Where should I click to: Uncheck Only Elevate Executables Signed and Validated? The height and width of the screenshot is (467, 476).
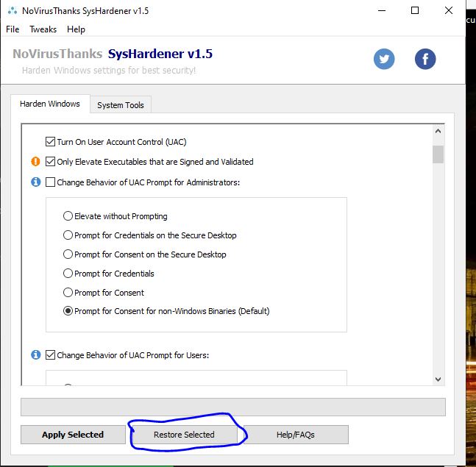[50, 162]
